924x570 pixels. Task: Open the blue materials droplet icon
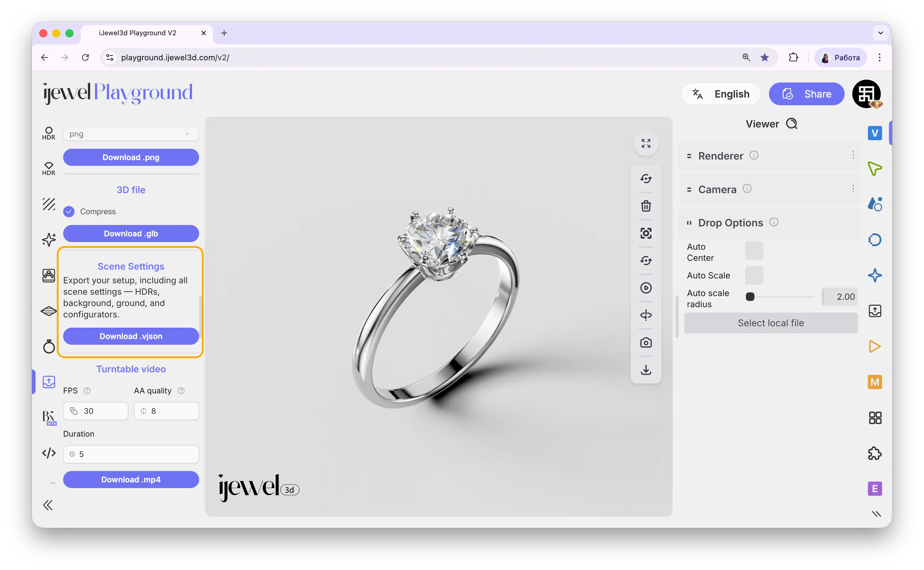(x=874, y=204)
